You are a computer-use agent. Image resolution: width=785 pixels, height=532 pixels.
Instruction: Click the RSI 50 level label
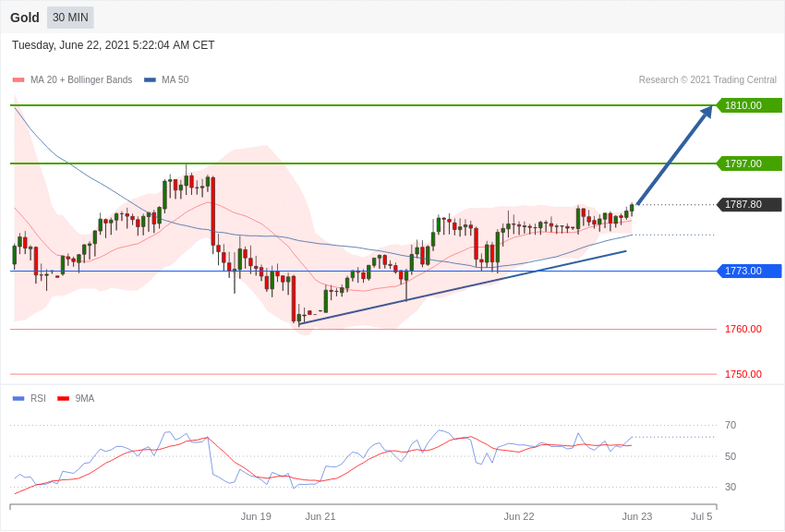(x=731, y=456)
